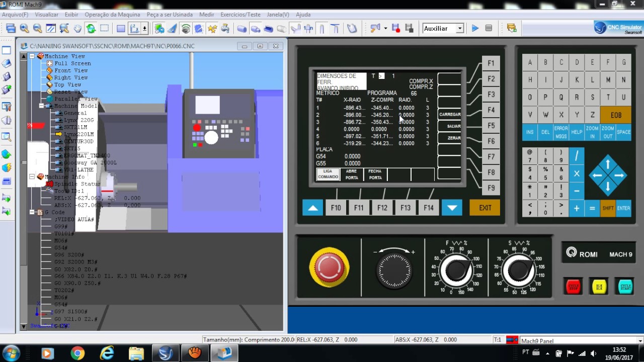Click the red-dot record toolbar icon

[x=396, y=29]
